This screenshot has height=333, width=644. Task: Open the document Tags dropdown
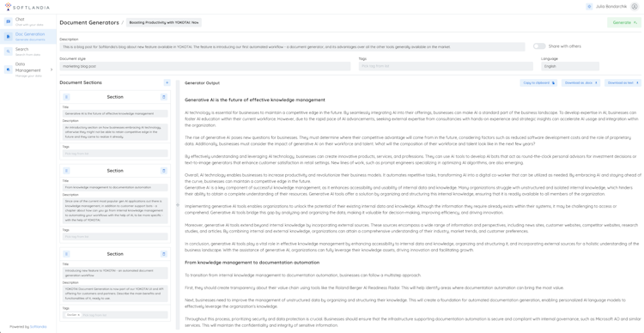(446, 66)
